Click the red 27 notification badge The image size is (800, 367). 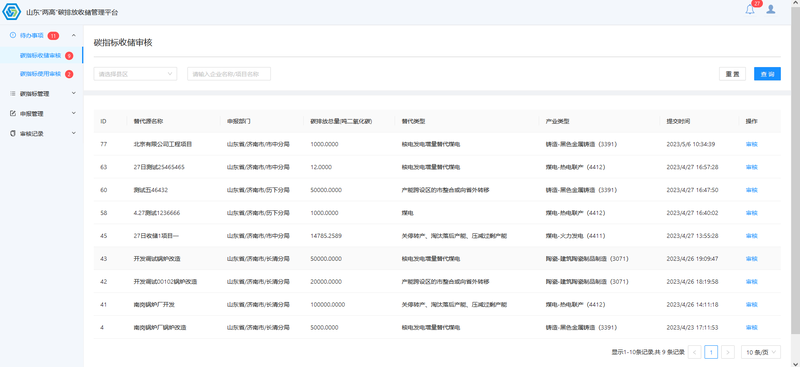click(757, 4)
